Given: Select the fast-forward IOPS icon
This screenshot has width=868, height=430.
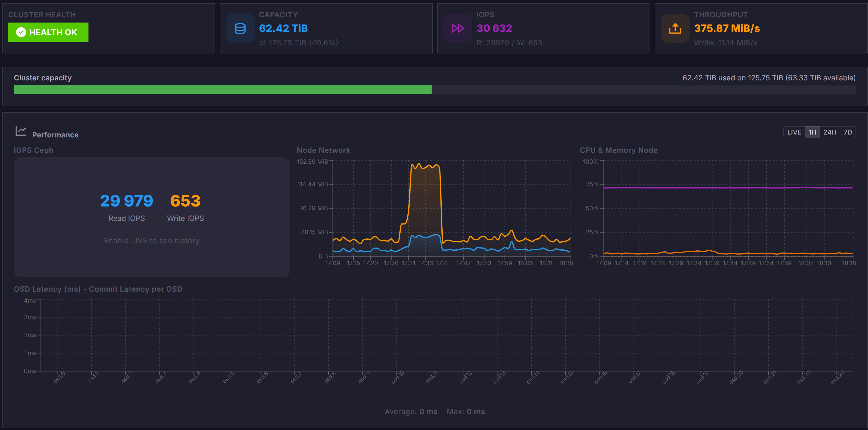Looking at the screenshot, I should click(457, 28).
